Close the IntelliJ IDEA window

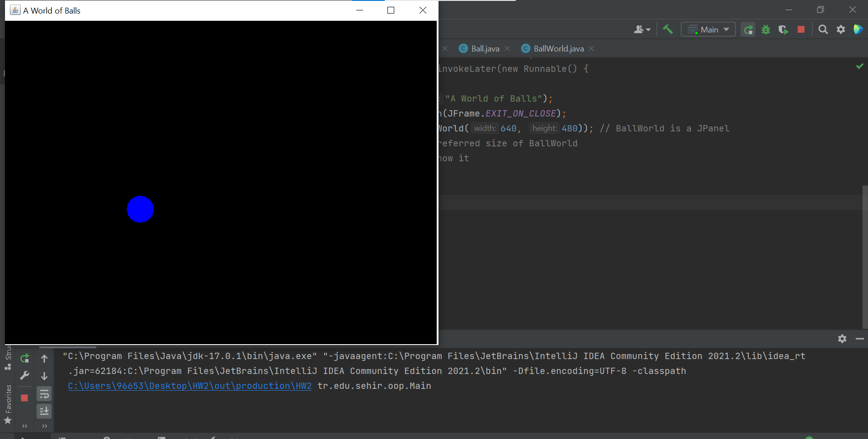coord(852,9)
